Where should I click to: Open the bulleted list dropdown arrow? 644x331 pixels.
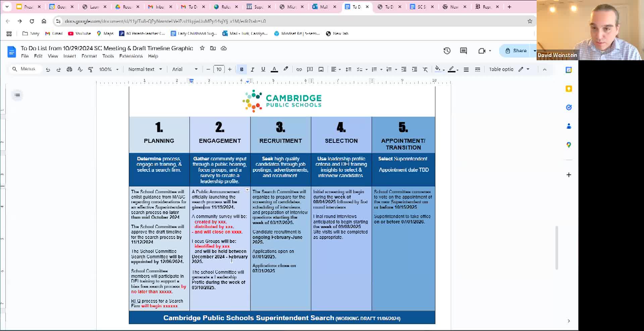(x=381, y=69)
